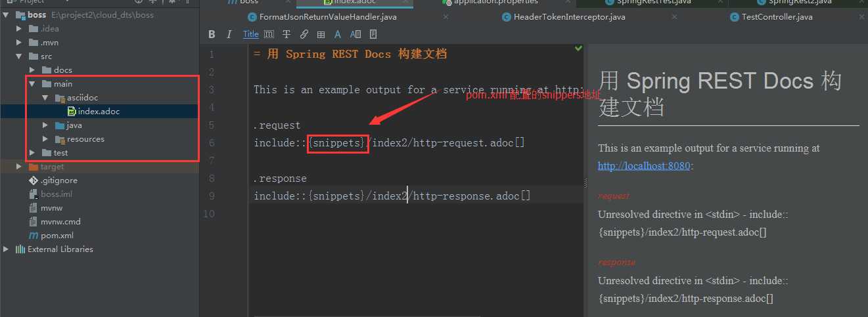Show editor only with the A icon
Screen dimensions: 868x317
point(338,34)
